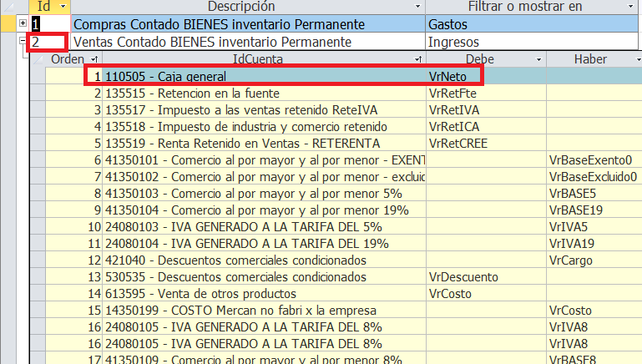Click the VrRetFte cell
Viewport: 642px width, 364px height.
coord(486,93)
